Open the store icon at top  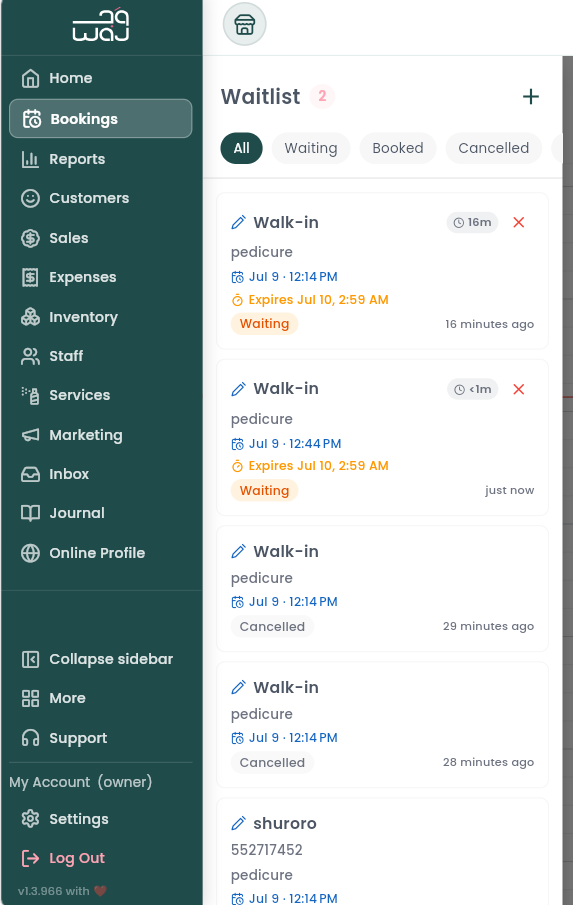coord(245,24)
